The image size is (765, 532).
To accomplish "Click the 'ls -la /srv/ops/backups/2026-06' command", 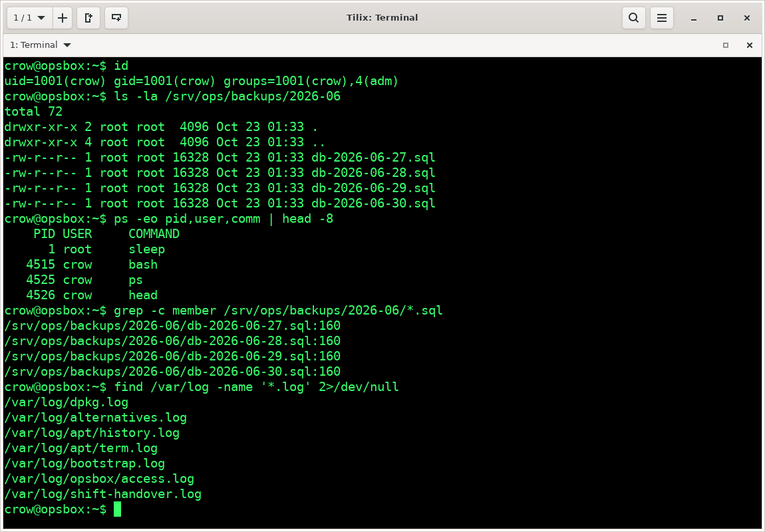I will [x=228, y=96].
